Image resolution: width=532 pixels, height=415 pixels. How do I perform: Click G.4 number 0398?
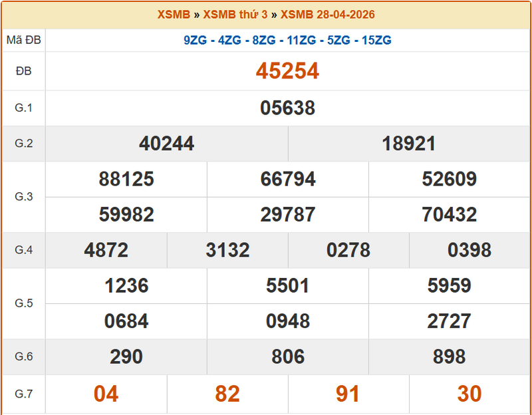[x=469, y=251]
